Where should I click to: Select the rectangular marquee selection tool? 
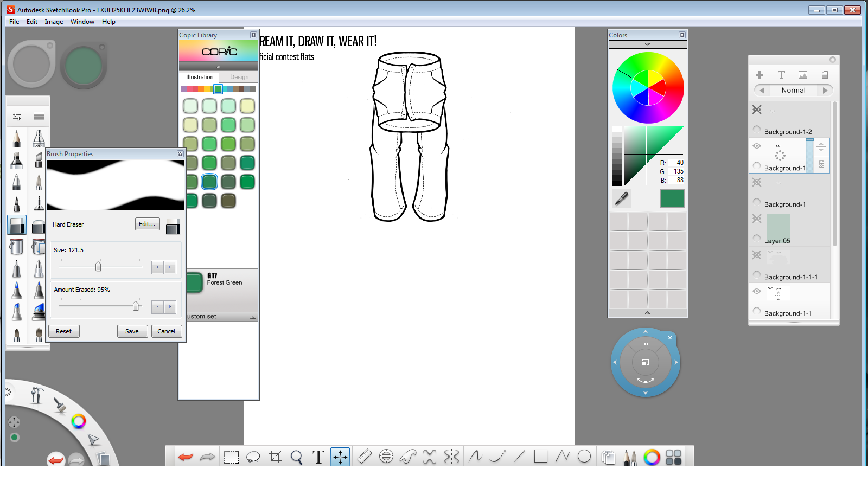pyautogui.click(x=231, y=457)
